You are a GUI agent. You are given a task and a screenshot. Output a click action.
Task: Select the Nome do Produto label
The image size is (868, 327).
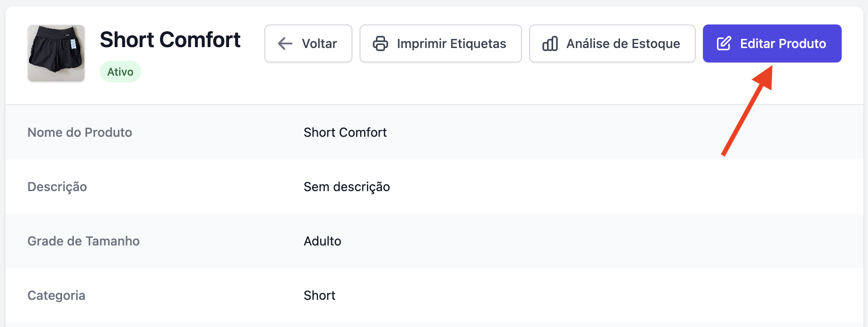coord(80,132)
